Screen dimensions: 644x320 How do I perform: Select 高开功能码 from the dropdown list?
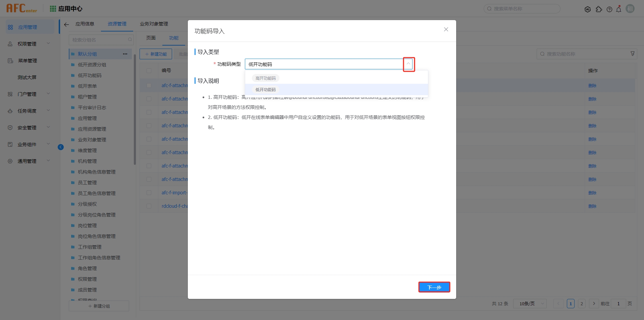point(265,78)
